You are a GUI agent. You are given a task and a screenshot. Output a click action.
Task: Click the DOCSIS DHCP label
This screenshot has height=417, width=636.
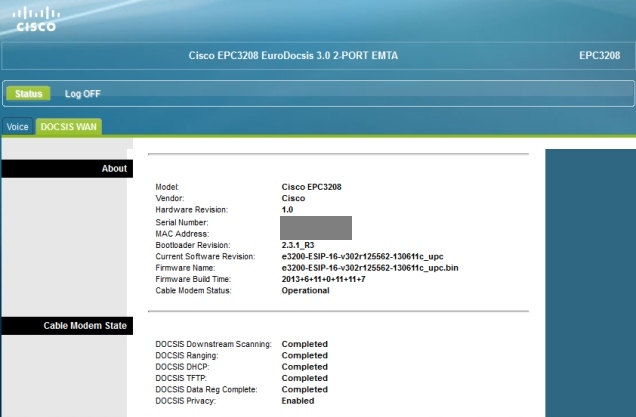pyautogui.click(x=182, y=367)
